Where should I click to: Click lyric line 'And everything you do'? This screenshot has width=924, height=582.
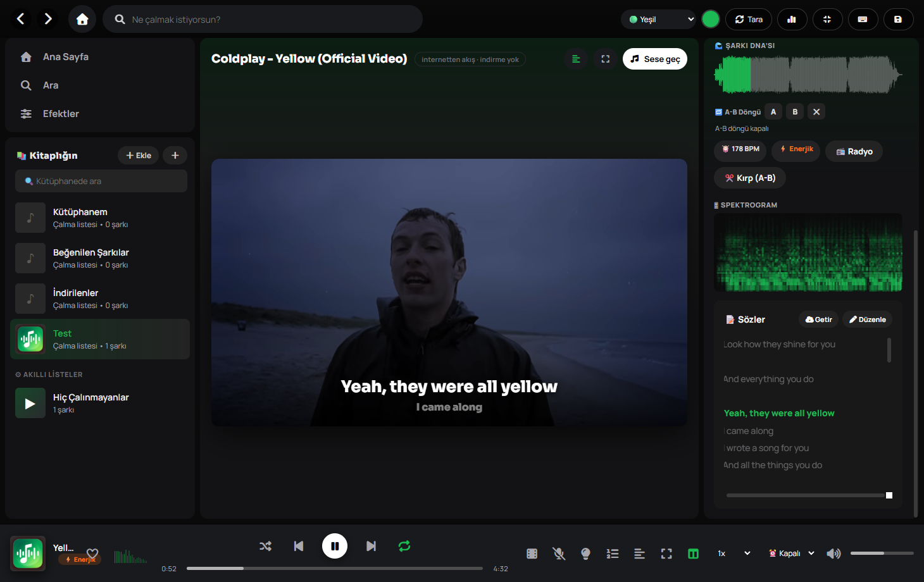pyautogui.click(x=768, y=379)
